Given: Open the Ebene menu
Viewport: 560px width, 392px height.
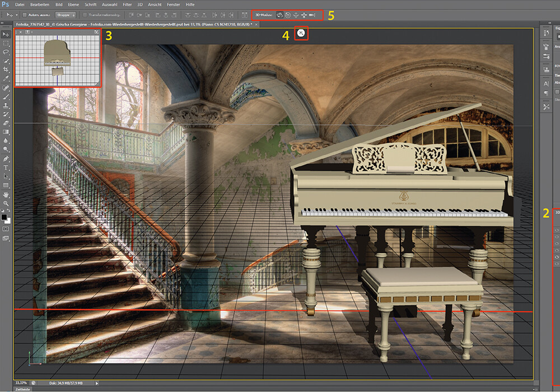Looking at the screenshot, I should coord(73,4).
